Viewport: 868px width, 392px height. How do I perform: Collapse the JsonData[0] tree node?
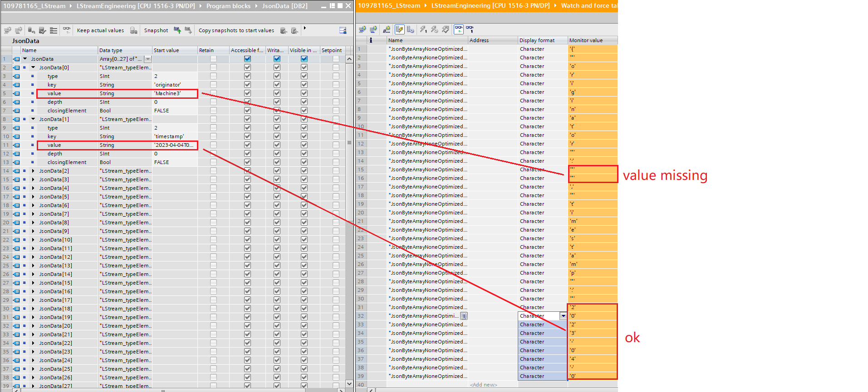(x=33, y=68)
